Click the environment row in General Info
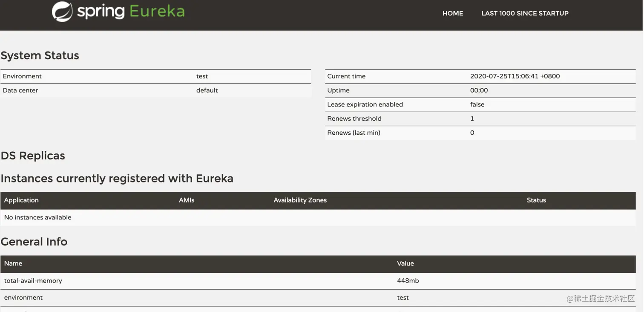The height and width of the screenshot is (312, 644). pos(318,298)
